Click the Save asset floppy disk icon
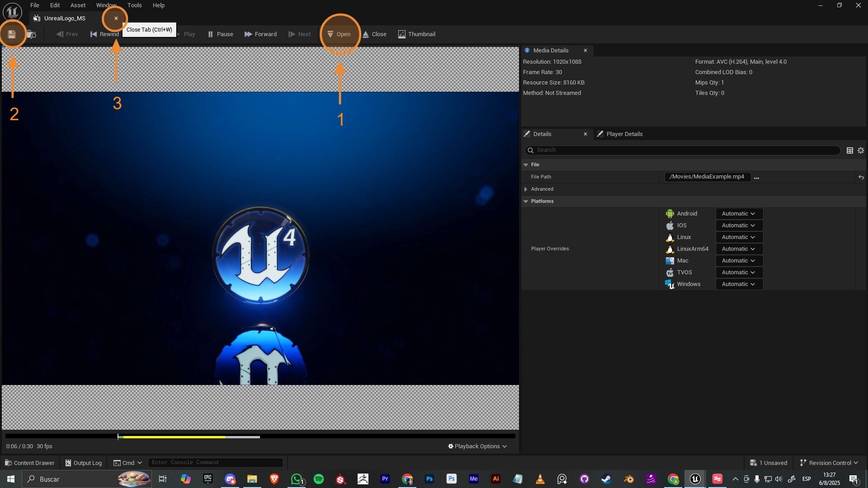 pos(12,34)
